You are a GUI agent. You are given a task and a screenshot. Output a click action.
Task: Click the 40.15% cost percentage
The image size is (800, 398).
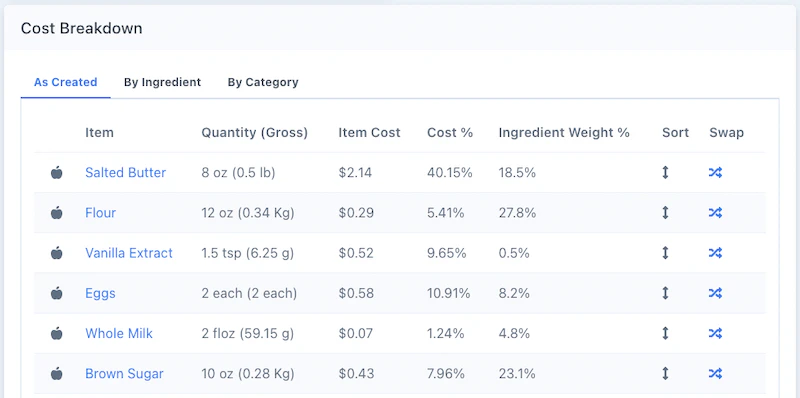tap(450, 172)
